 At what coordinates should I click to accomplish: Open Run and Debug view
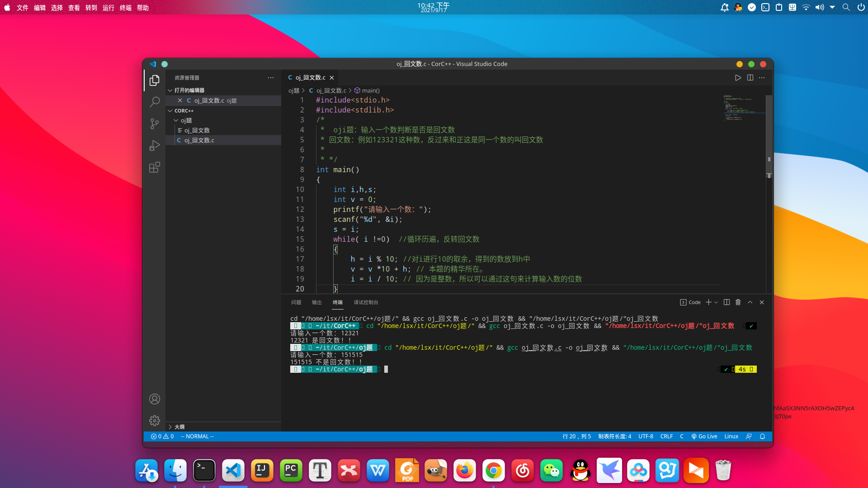(x=155, y=145)
